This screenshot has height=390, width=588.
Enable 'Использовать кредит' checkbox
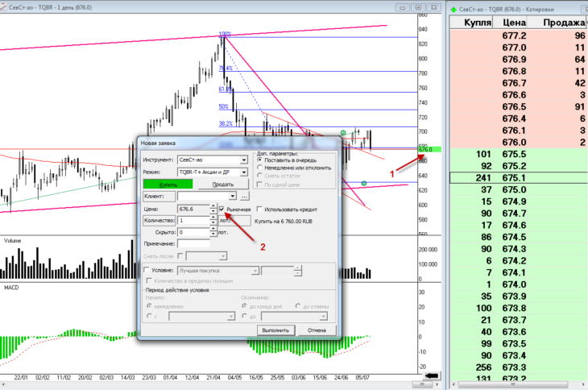point(259,209)
